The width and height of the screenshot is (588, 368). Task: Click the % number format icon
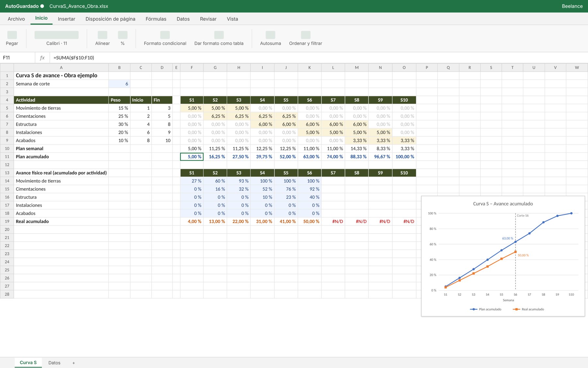tap(122, 35)
